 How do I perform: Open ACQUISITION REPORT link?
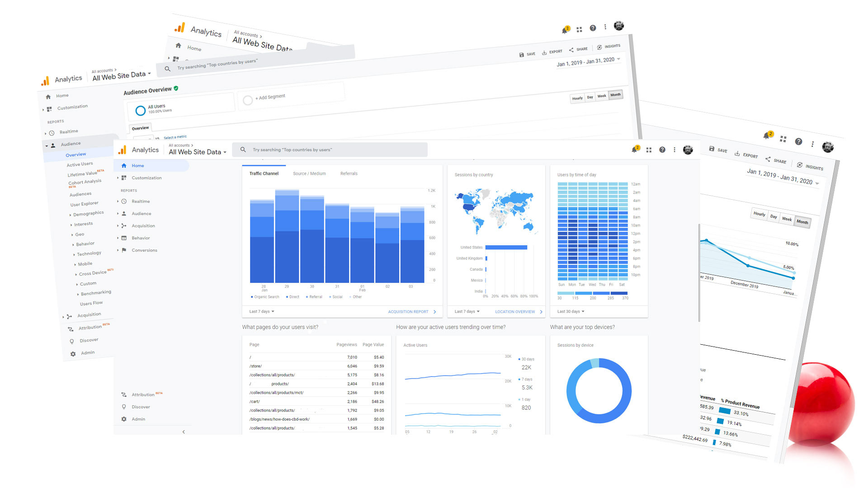412,312
